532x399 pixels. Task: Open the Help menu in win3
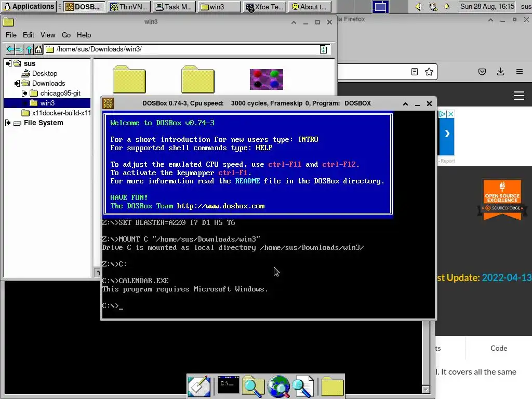click(84, 35)
